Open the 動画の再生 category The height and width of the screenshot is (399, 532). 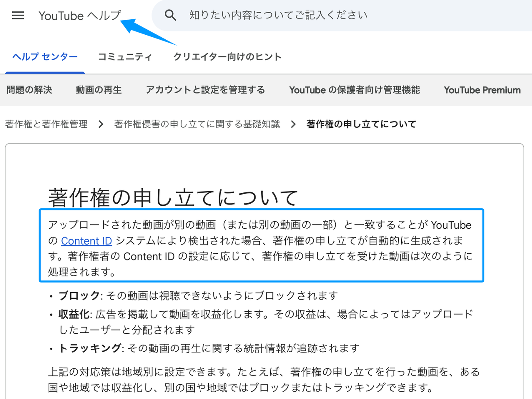point(99,90)
